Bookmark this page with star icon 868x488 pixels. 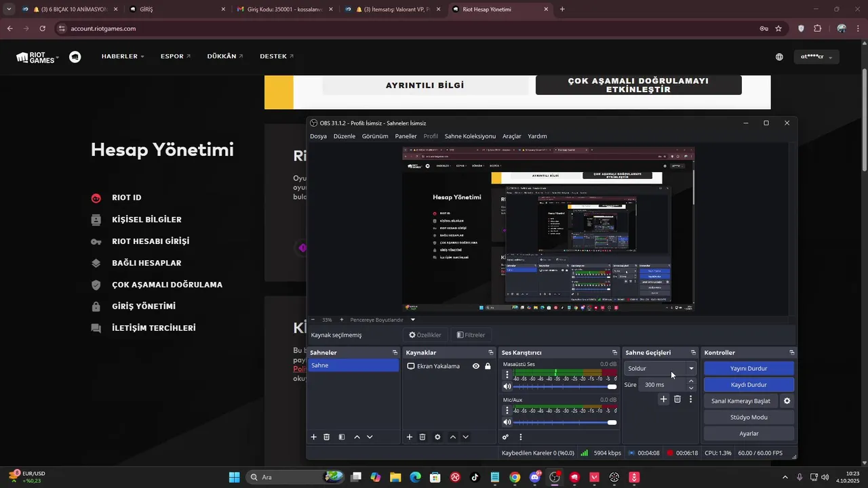pyautogui.click(x=778, y=28)
